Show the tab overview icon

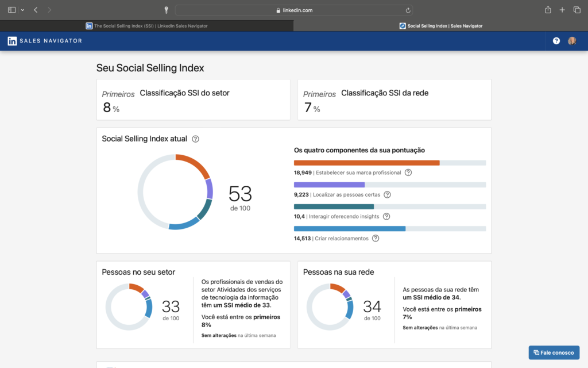(x=577, y=10)
